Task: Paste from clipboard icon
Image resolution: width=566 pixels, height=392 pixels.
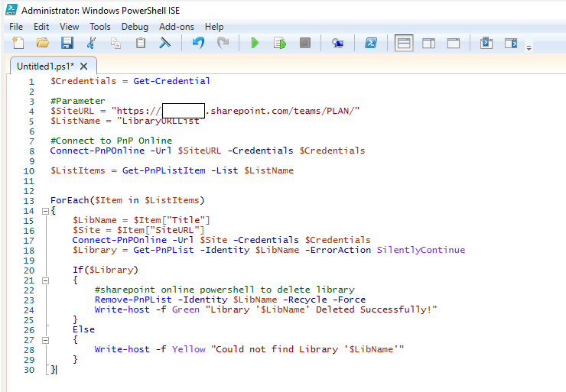Action: (x=141, y=43)
